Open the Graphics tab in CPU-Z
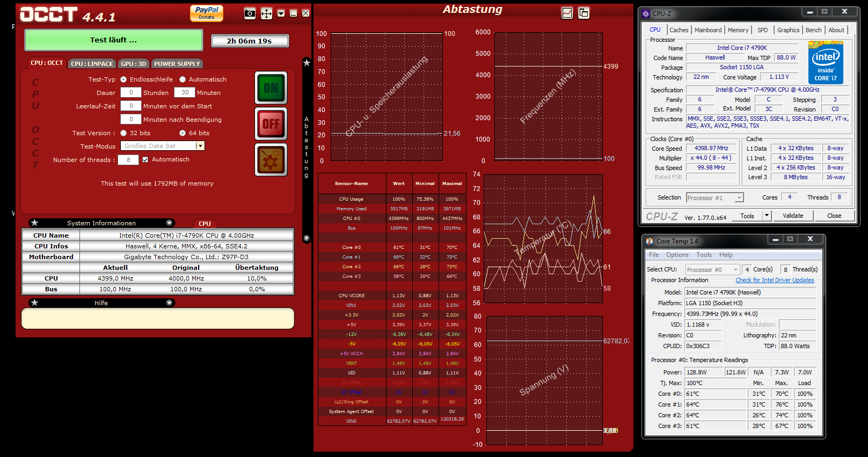This screenshot has width=868, height=457. click(x=788, y=30)
